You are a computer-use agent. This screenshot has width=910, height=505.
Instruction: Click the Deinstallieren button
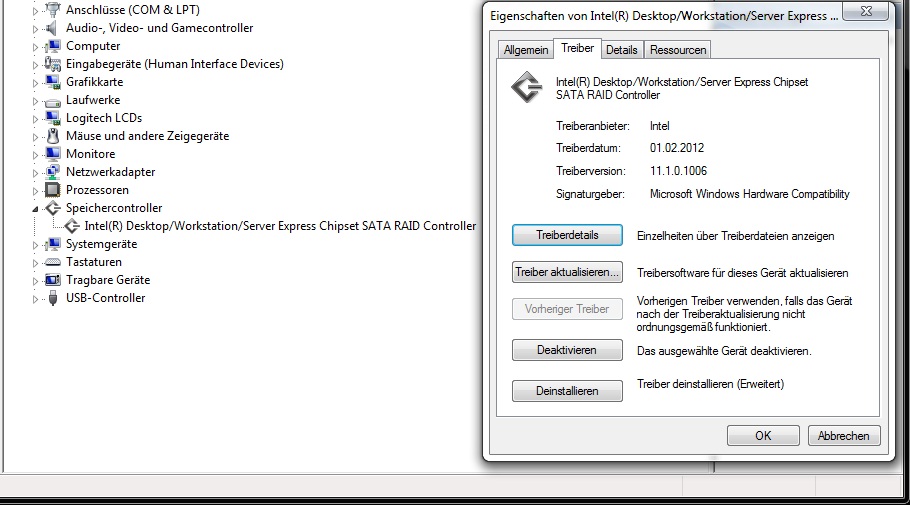coord(567,391)
